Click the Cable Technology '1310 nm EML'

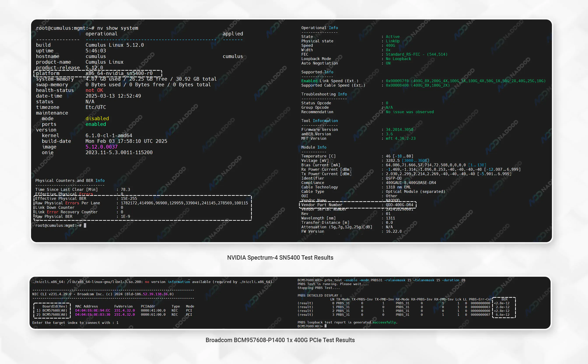pyautogui.click(x=398, y=187)
